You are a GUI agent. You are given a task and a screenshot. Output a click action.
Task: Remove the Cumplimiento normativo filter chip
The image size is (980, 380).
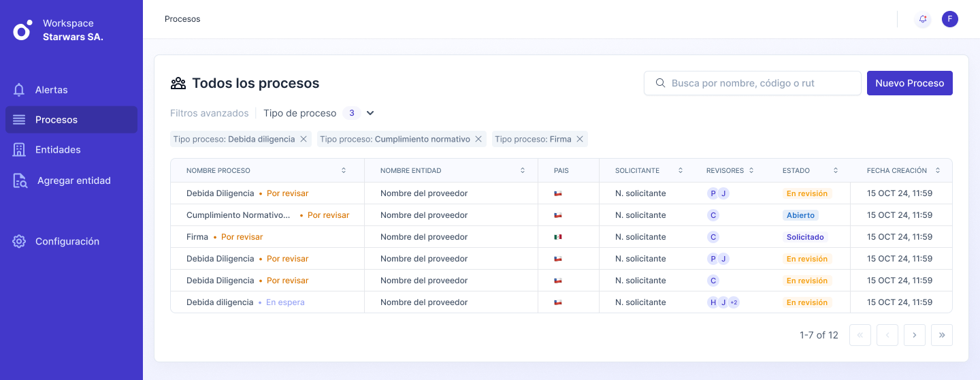click(x=478, y=139)
